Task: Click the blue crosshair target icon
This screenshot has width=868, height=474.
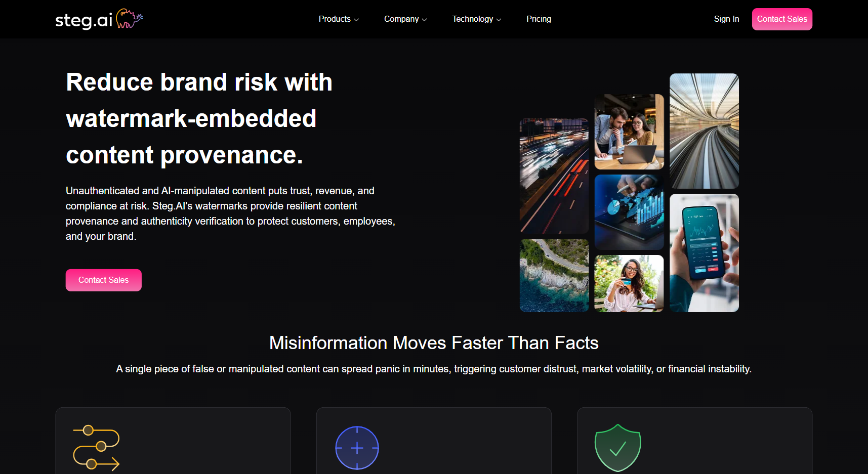Action: (x=357, y=447)
